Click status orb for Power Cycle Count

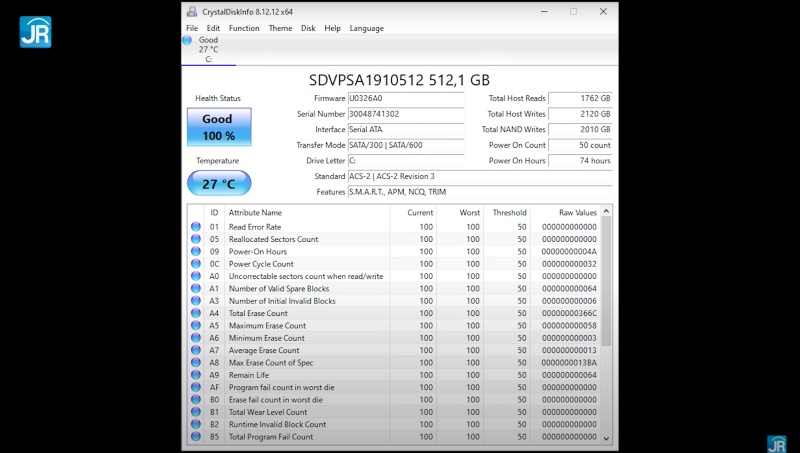(x=196, y=264)
